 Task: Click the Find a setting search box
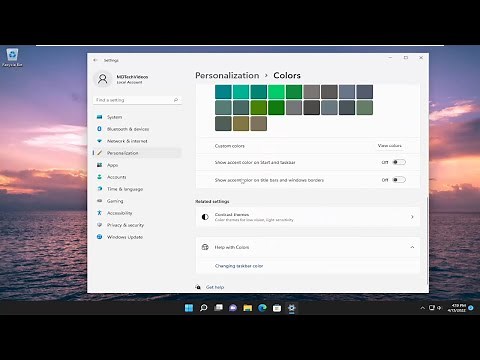pos(137,100)
